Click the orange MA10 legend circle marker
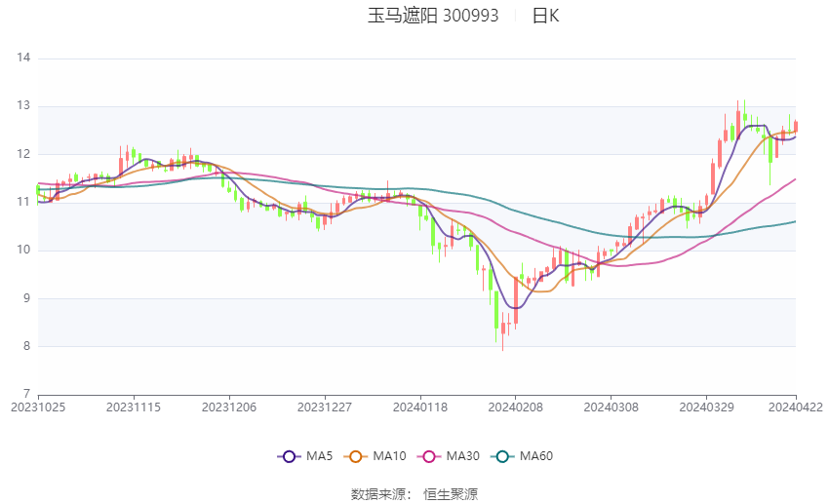Image resolution: width=829 pixels, height=504 pixels. coord(356,455)
